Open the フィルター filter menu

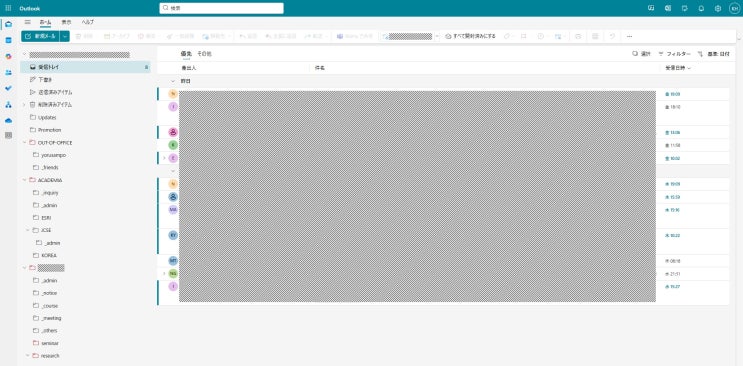[x=675, y=54]
